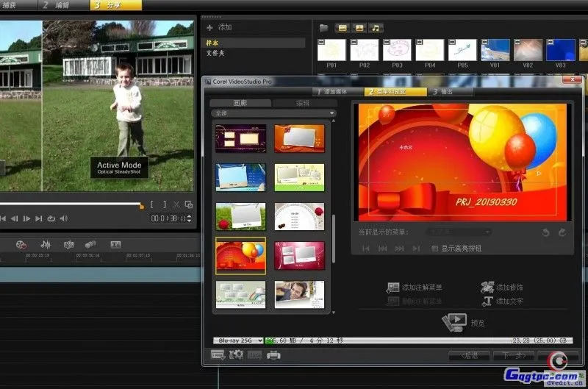Click the Add Decoration (添加装饰) icon
The height and width of the screenshot is (389, 588).
[486, 288]
